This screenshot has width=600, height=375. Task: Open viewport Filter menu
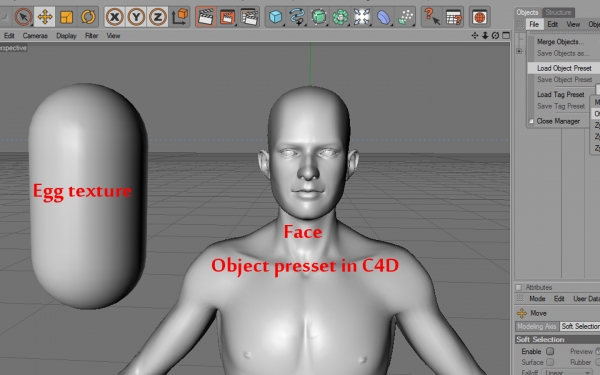[91, 36]
